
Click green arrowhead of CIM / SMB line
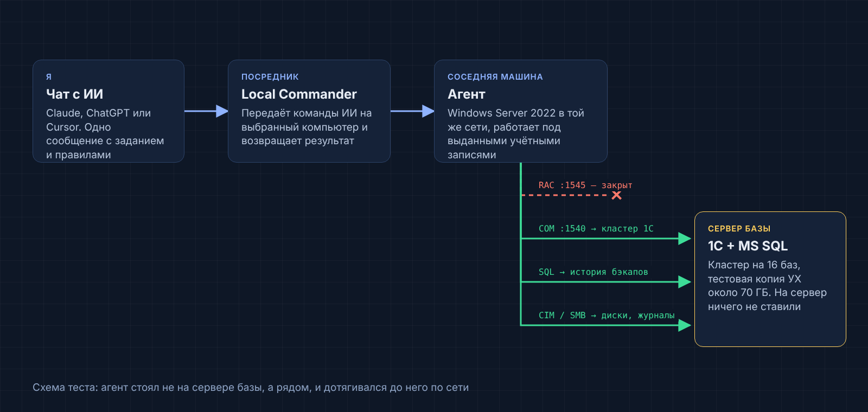click(685, 325)
